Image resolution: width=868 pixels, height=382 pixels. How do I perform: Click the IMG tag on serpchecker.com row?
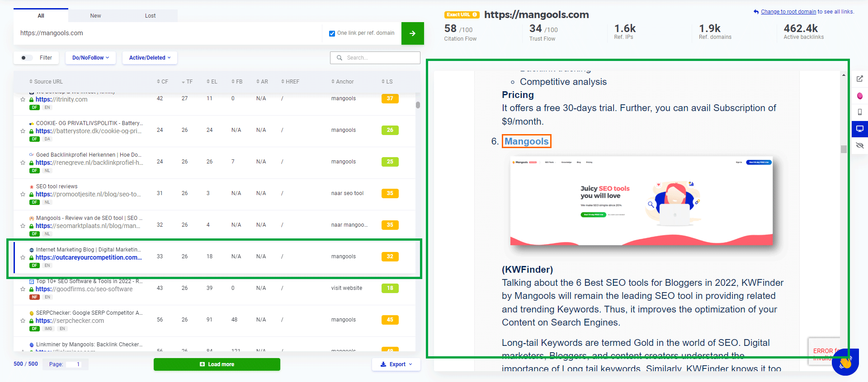(48, 329)
